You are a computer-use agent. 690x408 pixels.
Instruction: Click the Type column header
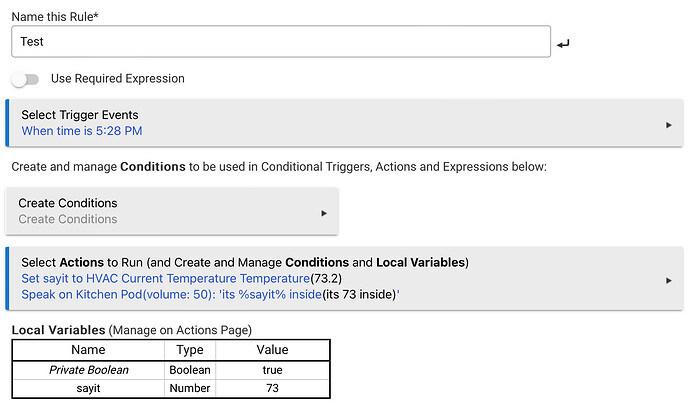189,350
